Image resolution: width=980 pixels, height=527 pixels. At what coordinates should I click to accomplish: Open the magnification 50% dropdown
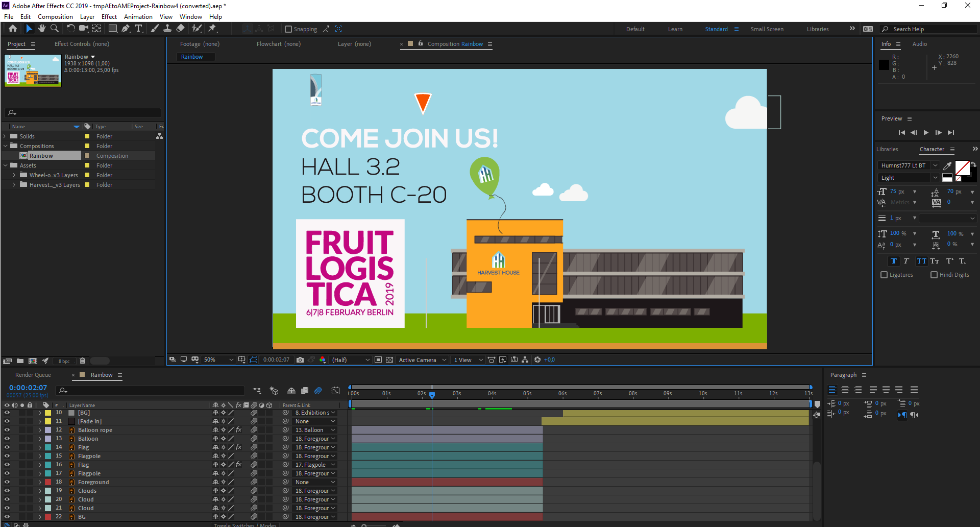click(218, 360)
